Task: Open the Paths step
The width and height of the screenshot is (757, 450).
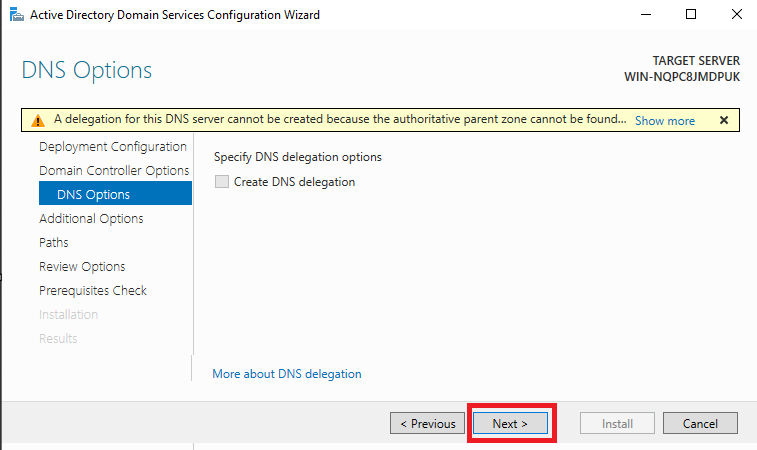Action: point(54,242)
